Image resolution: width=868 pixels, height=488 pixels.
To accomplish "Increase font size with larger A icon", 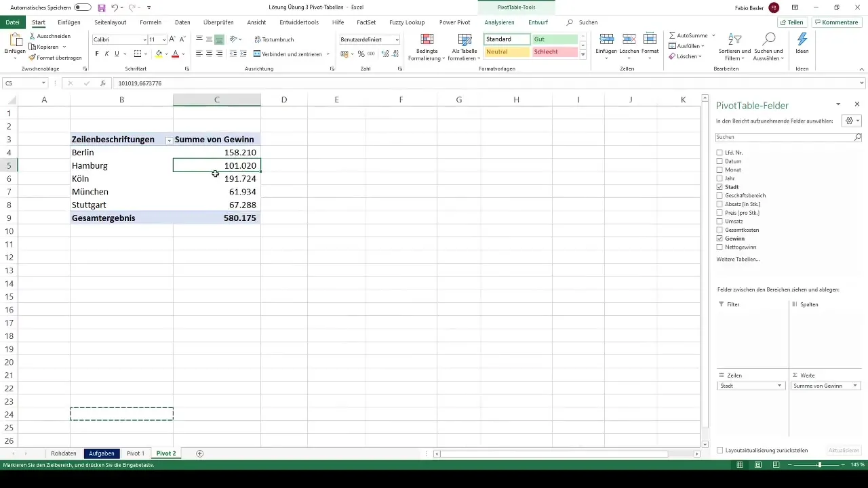I will pos(172,40).
